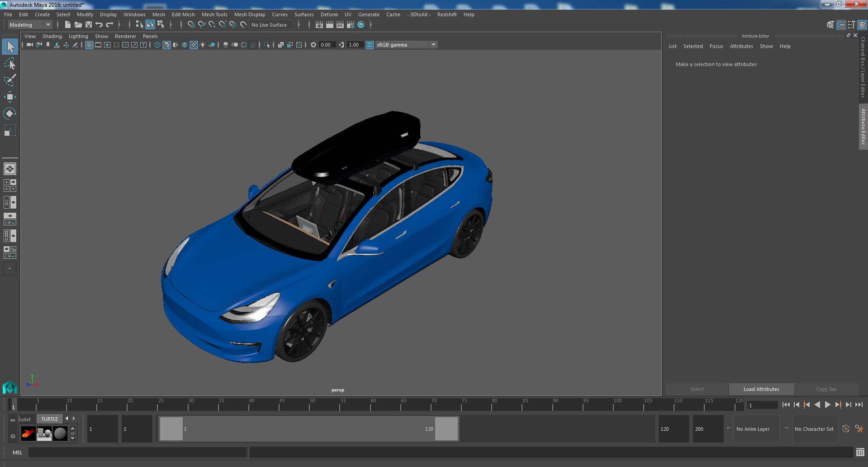Pick the Rotate tool
The width and height of the screenshot is (868, 467).
coord(9,113)
